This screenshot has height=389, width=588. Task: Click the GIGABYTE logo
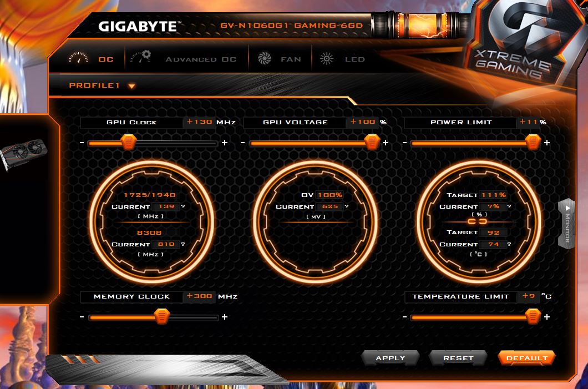click(139, 26)
